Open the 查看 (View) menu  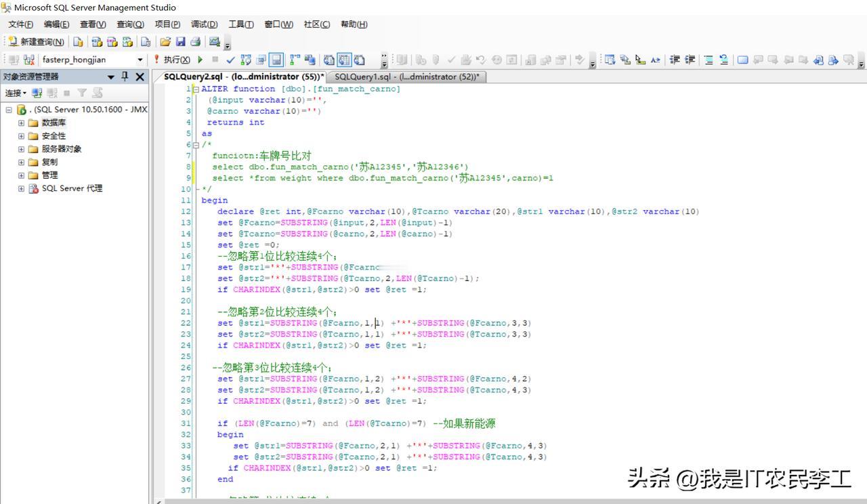pyautogui.click(x=93, y=24)
